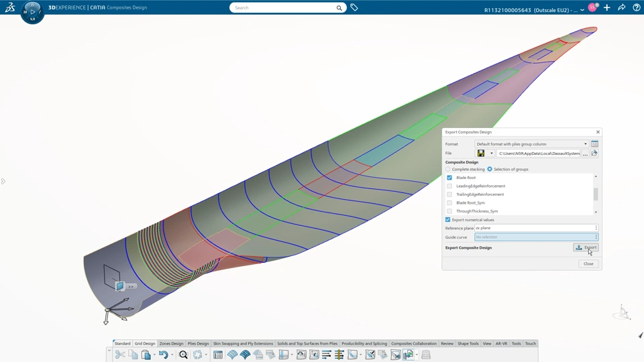This screenshot has height=362, width=644.
Task: Switch to the Plies Design tab
Action: pyautogui.click(x=198, y=343)
